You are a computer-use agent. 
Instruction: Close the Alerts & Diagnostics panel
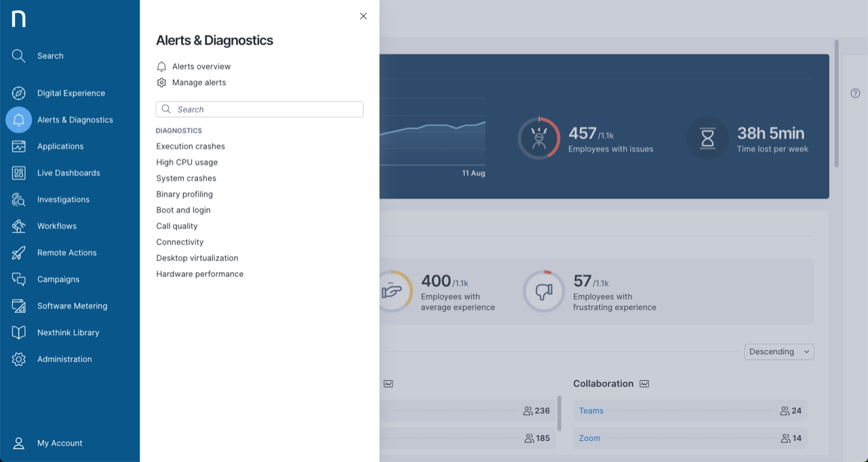tap(363, 16)
